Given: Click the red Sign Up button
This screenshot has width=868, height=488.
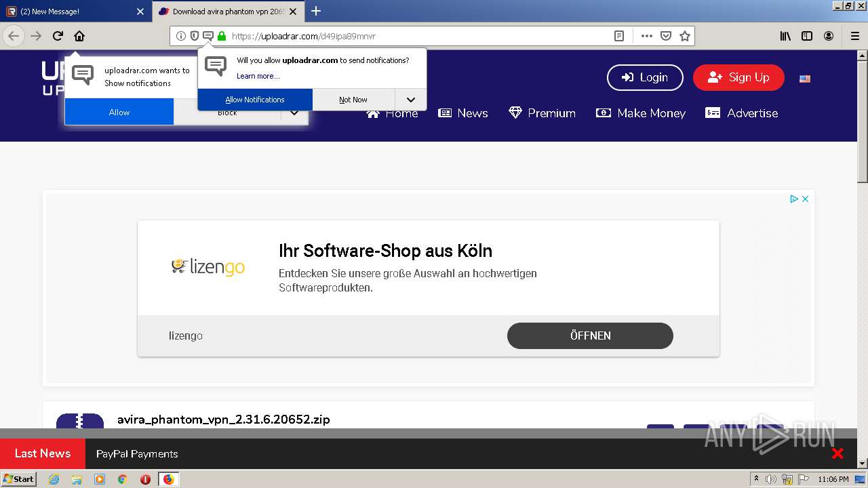Looking at the screenshot, I should pos(738,77).
